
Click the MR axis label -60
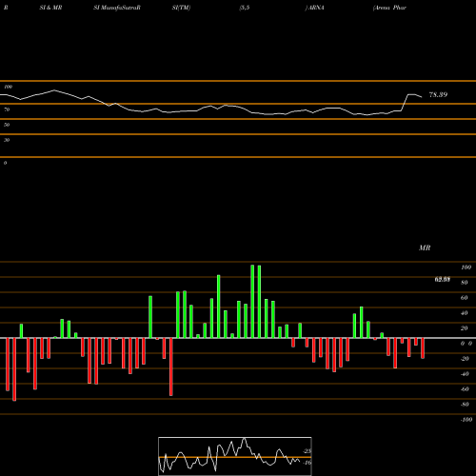[x=465, y=389]
